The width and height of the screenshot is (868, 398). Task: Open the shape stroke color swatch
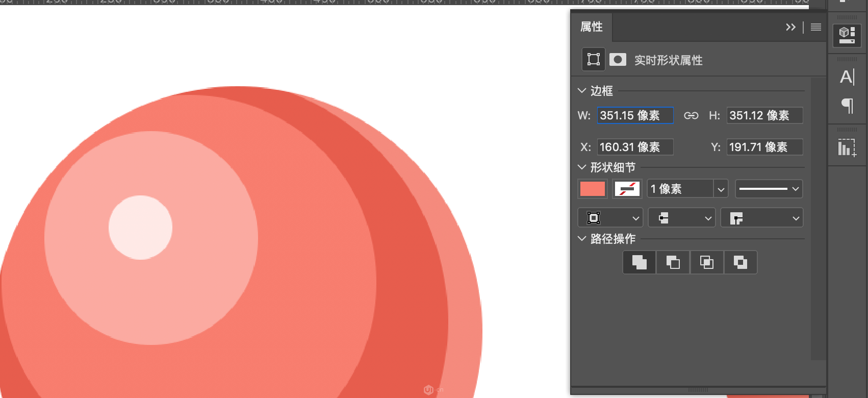627,189
